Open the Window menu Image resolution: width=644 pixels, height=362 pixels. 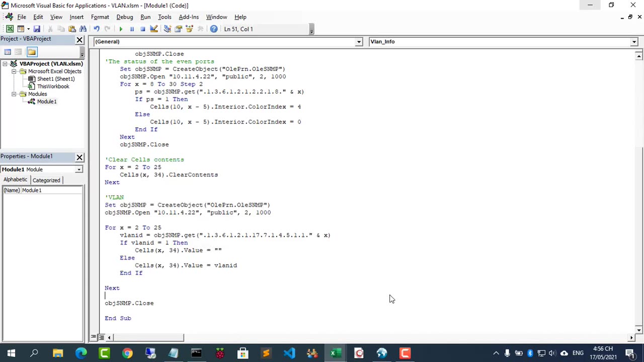click(x=216, y=17)
